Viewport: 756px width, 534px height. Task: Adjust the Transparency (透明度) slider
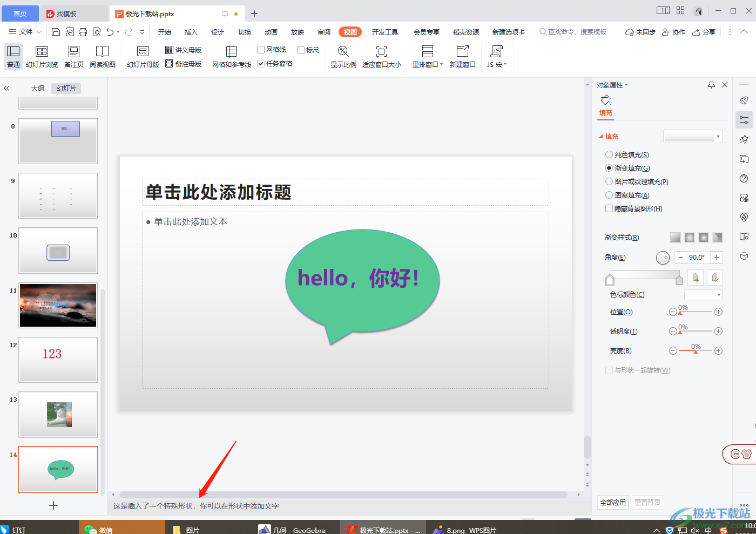pos(696,332)
